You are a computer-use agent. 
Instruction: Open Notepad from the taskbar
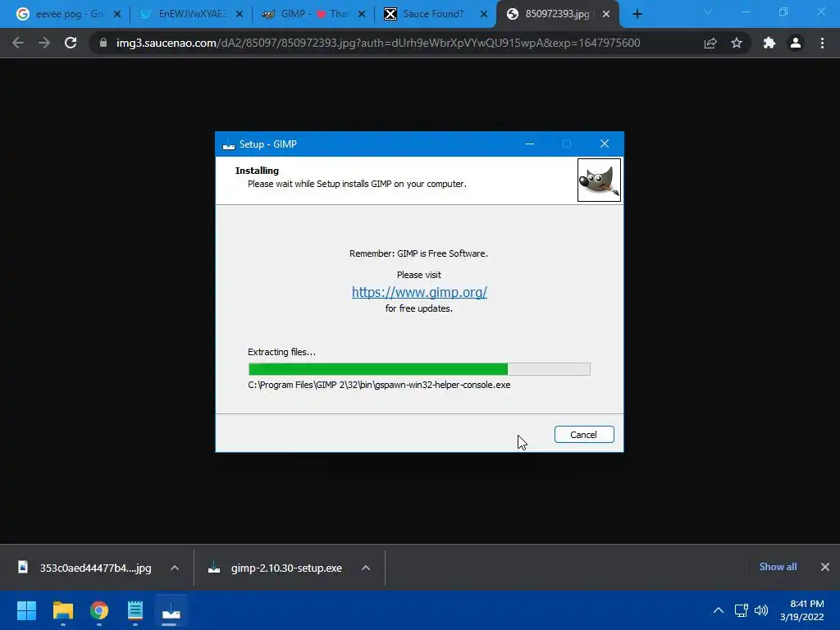pos(135,610)
